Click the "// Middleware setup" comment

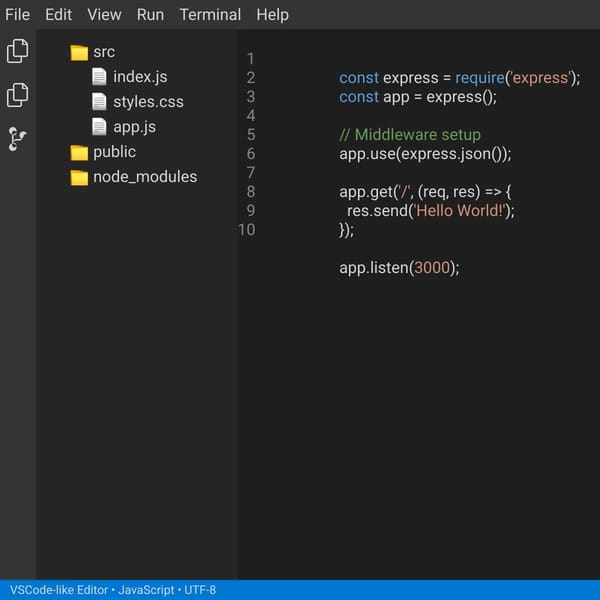pos(410,135)
